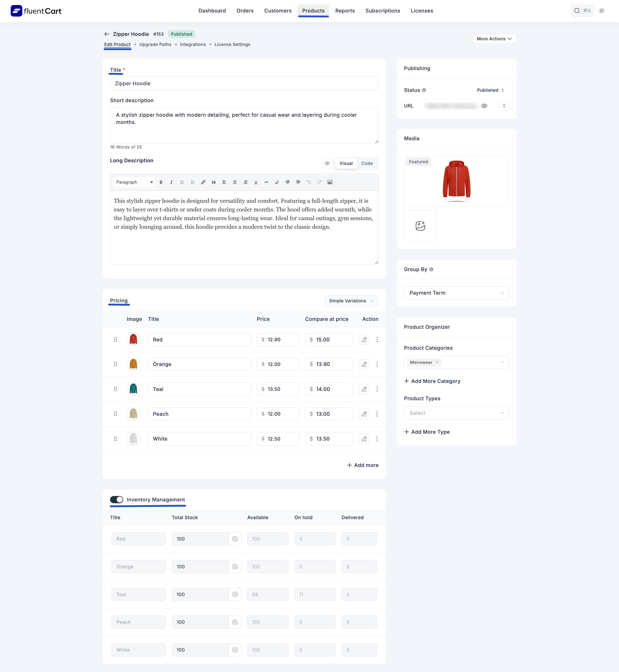Open the three-dot menu for the Teal variation

click(377, 389)
